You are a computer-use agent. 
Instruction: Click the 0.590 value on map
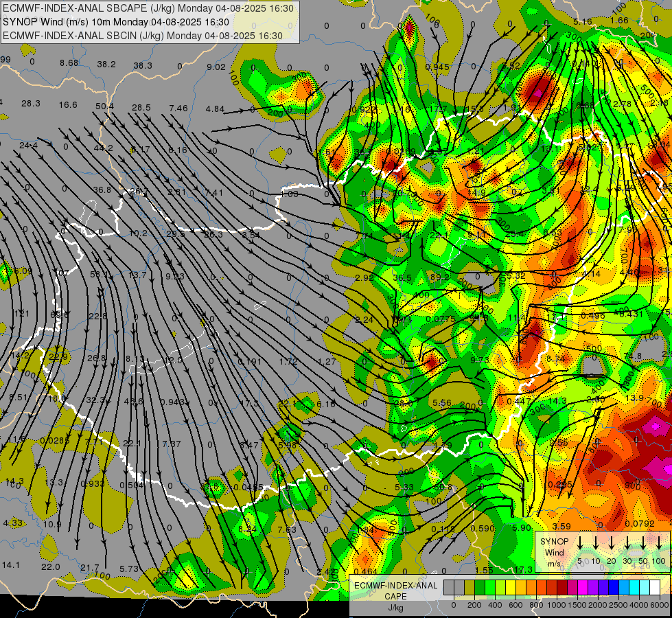pyautogui.click(x=483, y=528)
